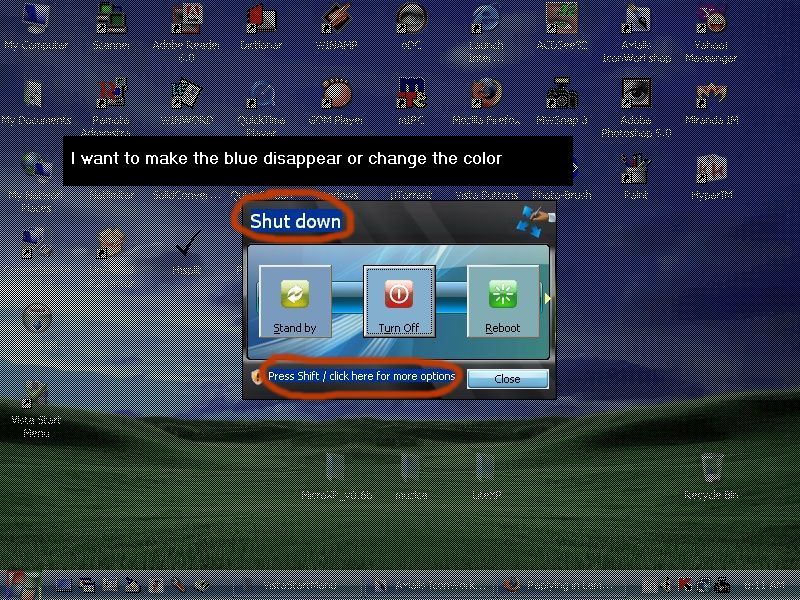Select the Reboot option

[503, 301]
